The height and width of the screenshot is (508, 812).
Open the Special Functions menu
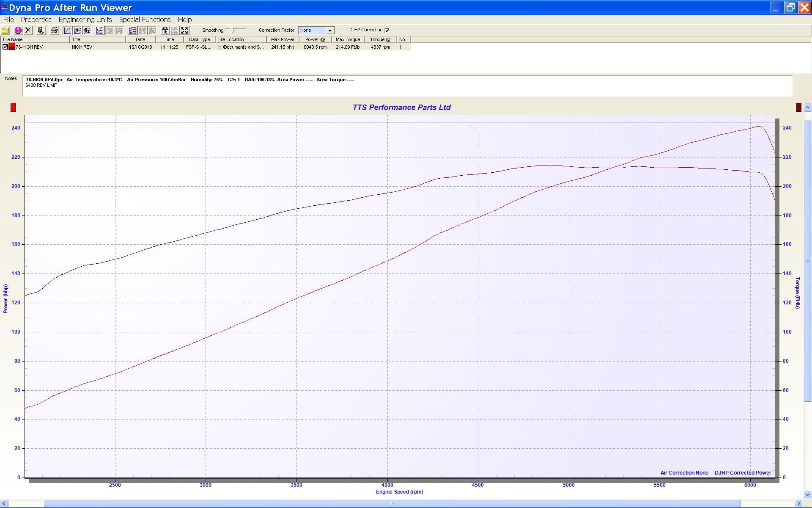(x=145, y=19)
